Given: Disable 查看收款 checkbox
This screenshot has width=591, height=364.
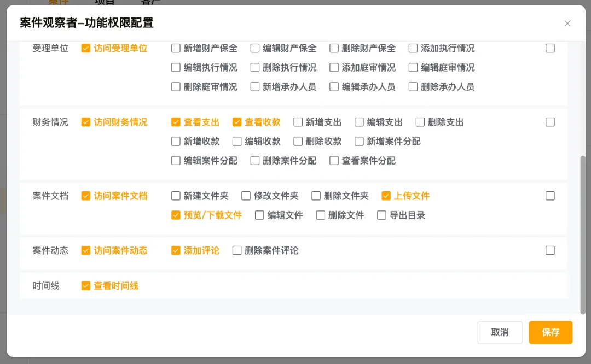Looking at the screenshot, I should point(237,122).
